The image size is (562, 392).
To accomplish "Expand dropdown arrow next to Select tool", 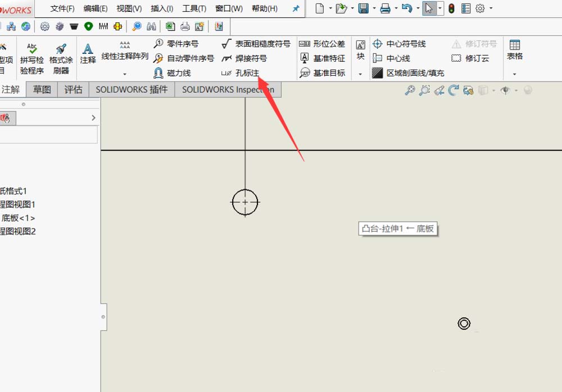I will click(x=440, y=8).
